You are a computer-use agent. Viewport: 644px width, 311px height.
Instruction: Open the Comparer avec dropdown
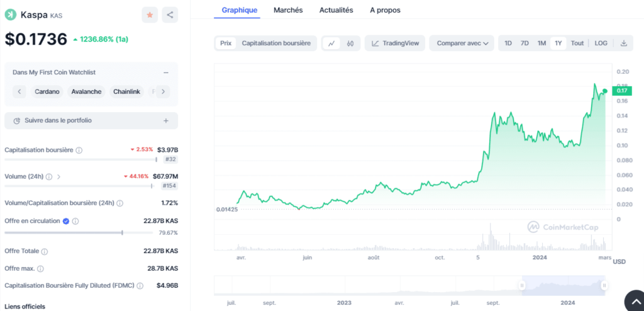[x=462, y=43]
